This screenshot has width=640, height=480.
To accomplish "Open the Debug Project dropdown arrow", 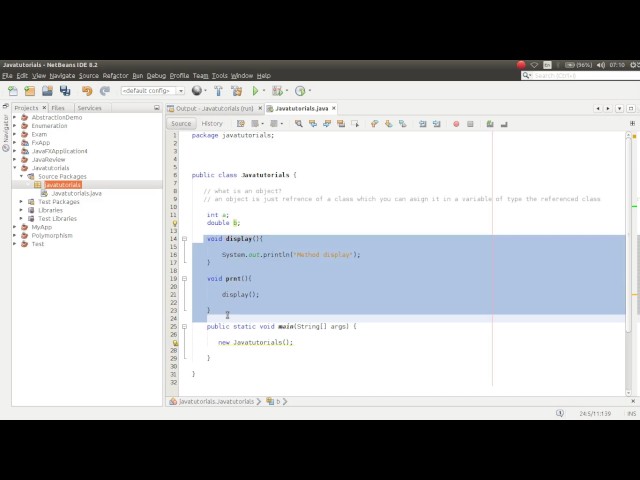I will point(287,91).
